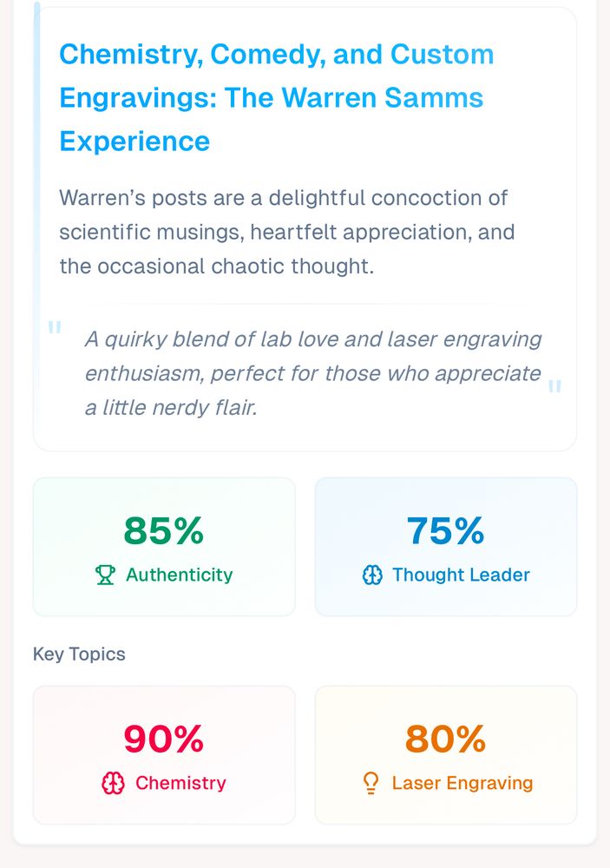Click the 90% red percentage value
610x868 pixels.
pos(164,739)
